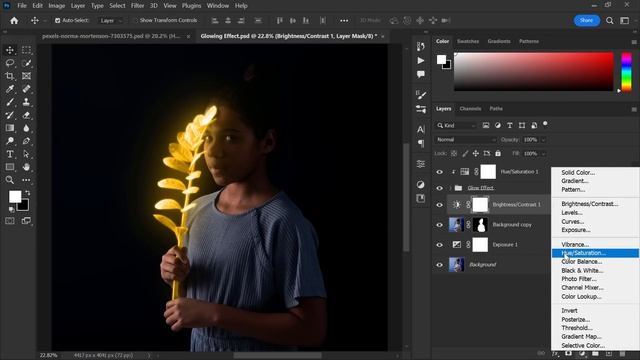Hide the Background copy layer

click(440, 225)
